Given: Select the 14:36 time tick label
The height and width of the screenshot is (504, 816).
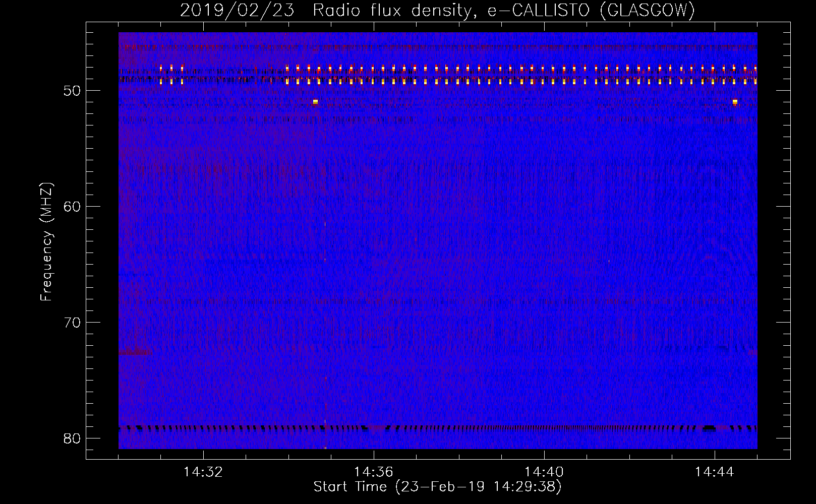Looking at the screenshot, I should (374, 472).
